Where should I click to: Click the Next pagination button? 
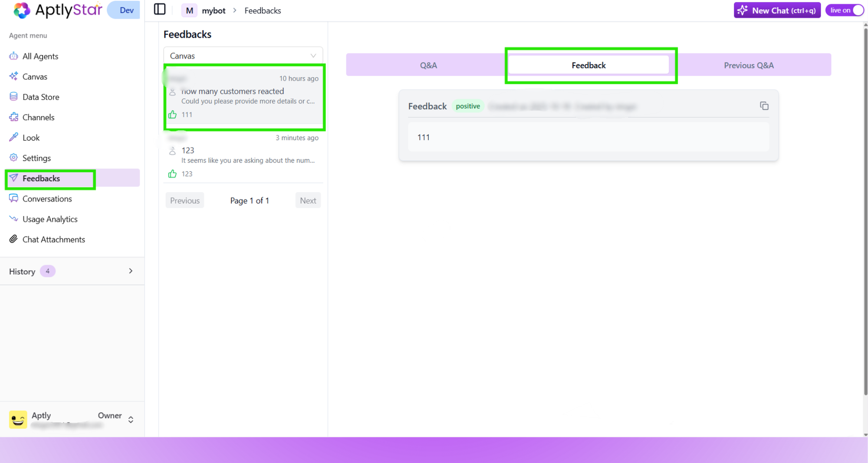pyautogui.click(x=308, y=200)
